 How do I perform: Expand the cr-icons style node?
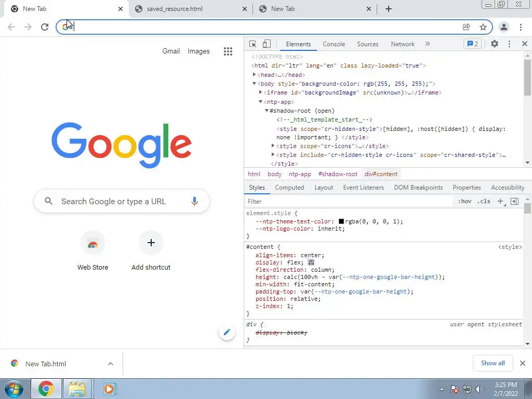(x=273, y=146)
